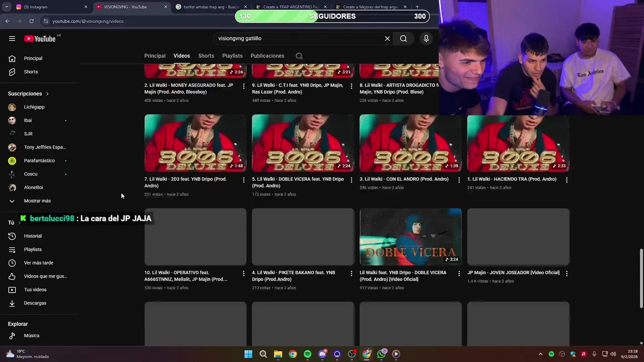Search within channel using magnifier icon
Viewport: 644px width, 362px height.
(x=299, y=56)
